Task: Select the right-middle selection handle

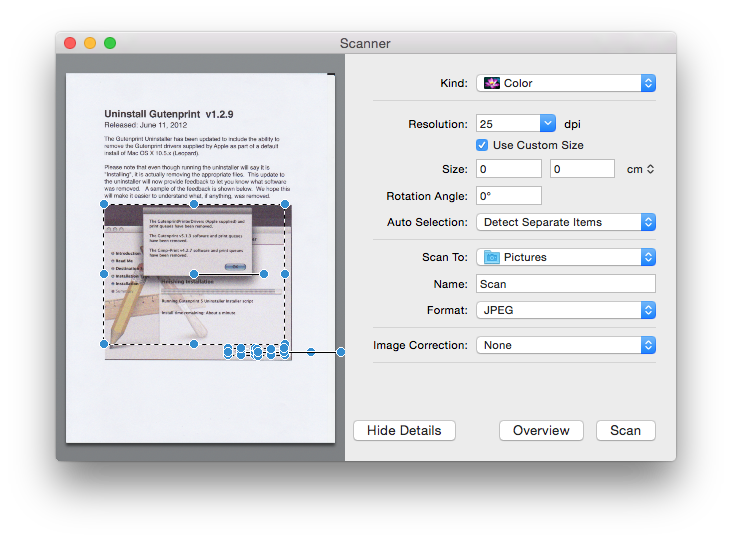Action: tap(285, 274)
